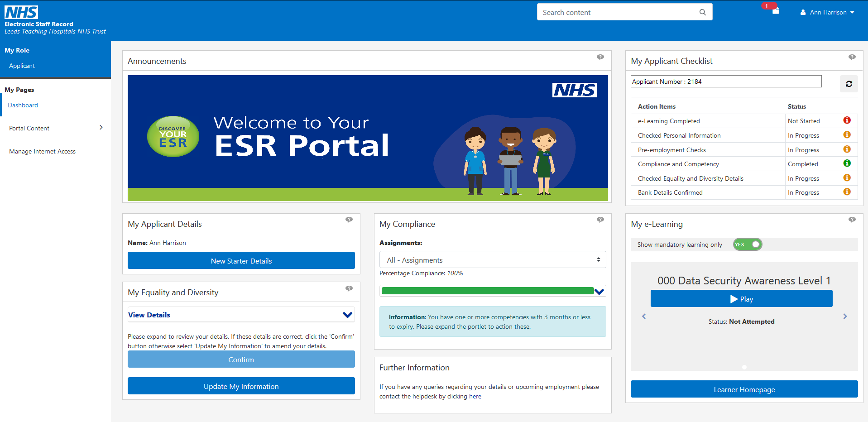
Task: Click the green compliance progress bar
Action: point(487,291)
